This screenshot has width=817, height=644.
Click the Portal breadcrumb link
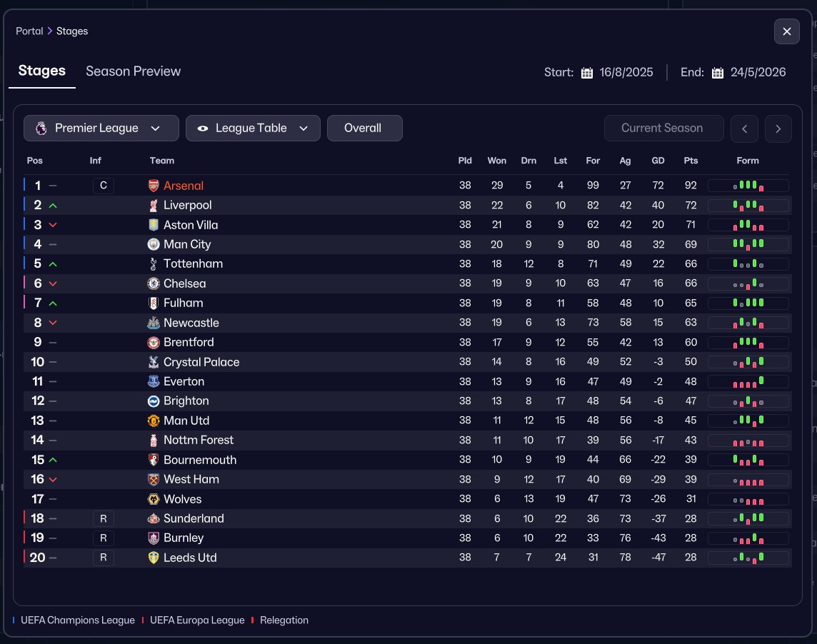click(29, 31)
